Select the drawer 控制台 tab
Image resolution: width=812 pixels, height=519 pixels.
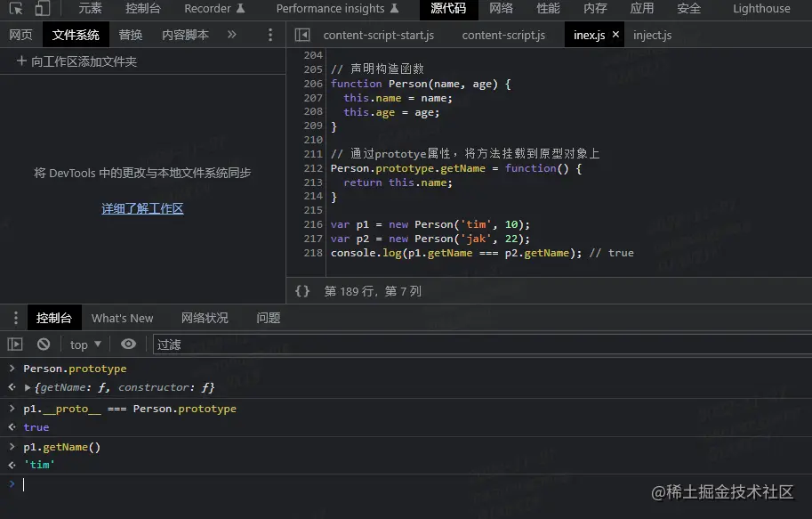click(x=54, y=318)
